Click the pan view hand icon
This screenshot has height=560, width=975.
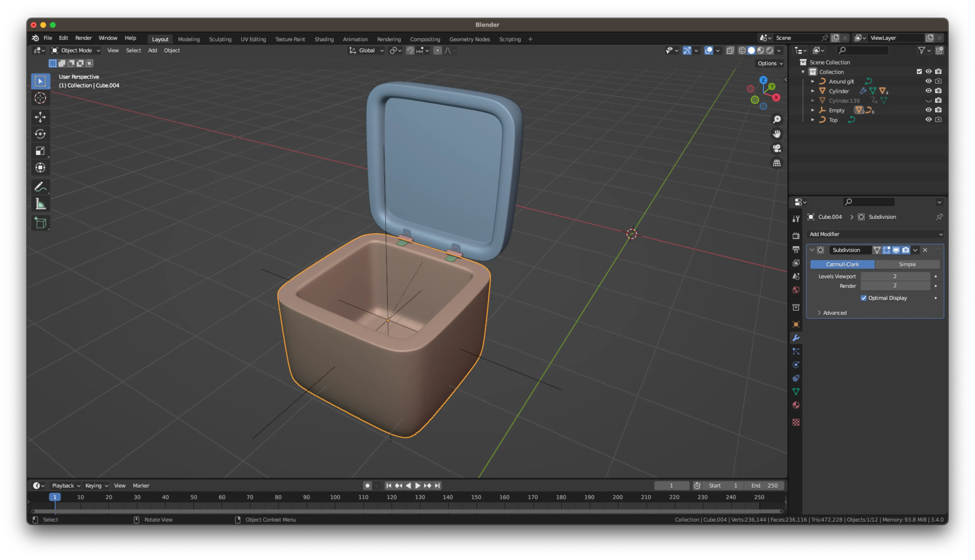777,134
